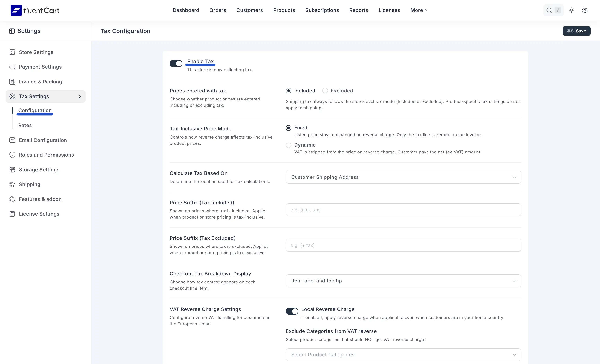Viewport: 600px width, 364px height.
Task: Expand the More menu in navigation
Action: pos(419,10)
